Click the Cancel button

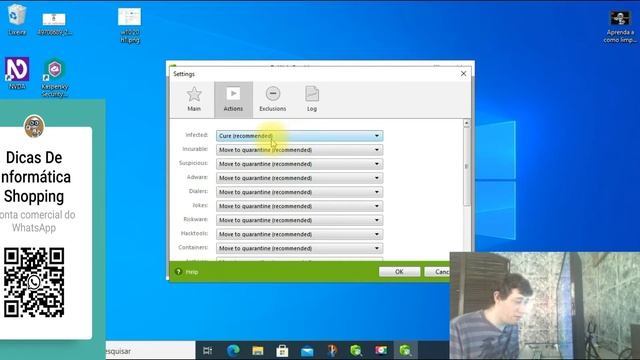(437, 271)
